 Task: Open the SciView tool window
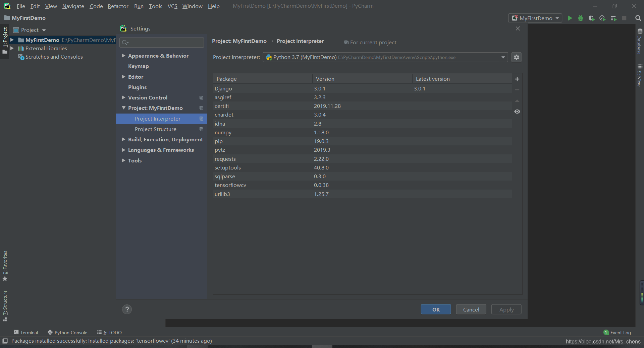tap(640, 75)
